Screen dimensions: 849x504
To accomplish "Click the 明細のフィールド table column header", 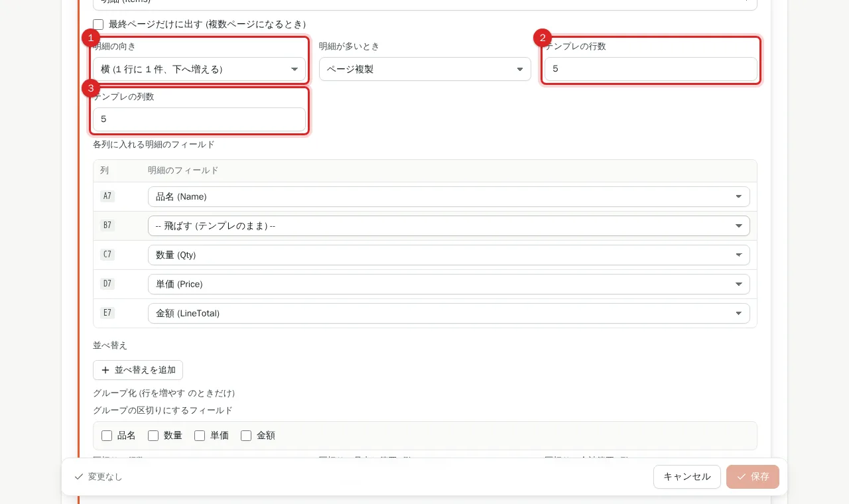I will (x=183, y=170).
